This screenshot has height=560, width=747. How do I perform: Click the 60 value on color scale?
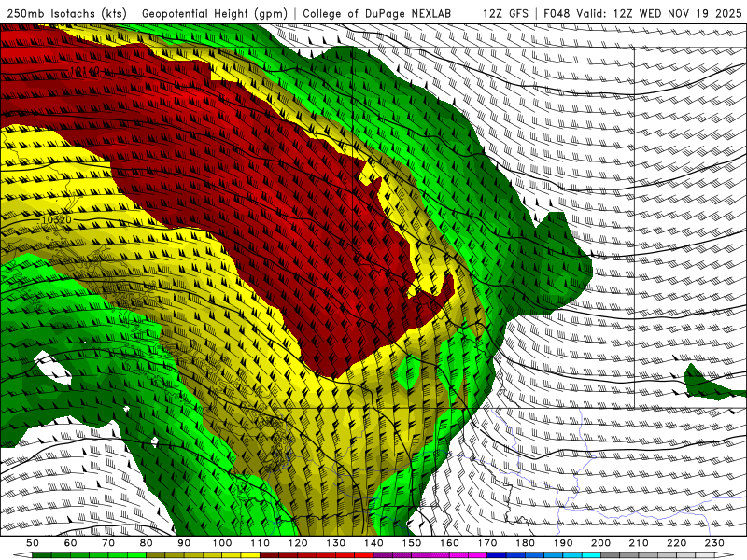[x=71, y=543]
